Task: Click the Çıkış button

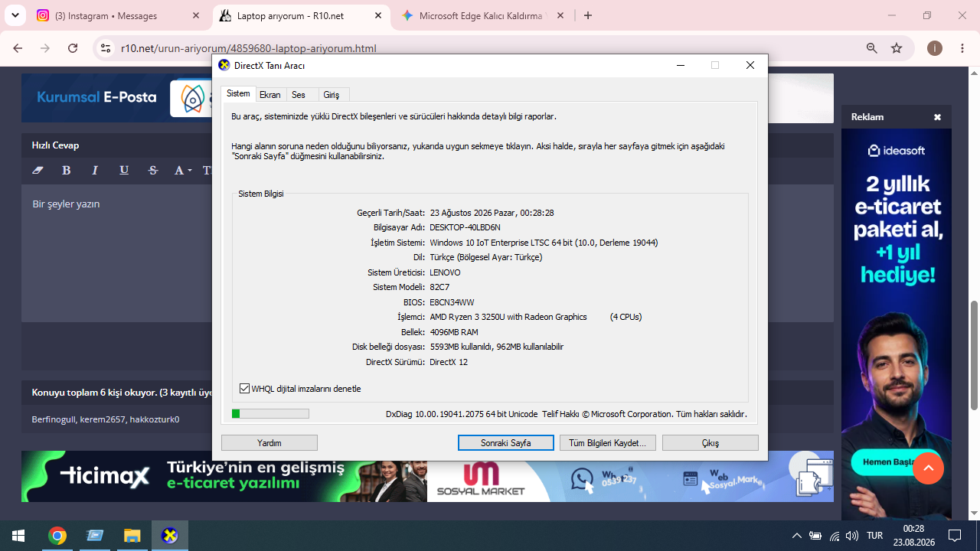Action: 710,443
